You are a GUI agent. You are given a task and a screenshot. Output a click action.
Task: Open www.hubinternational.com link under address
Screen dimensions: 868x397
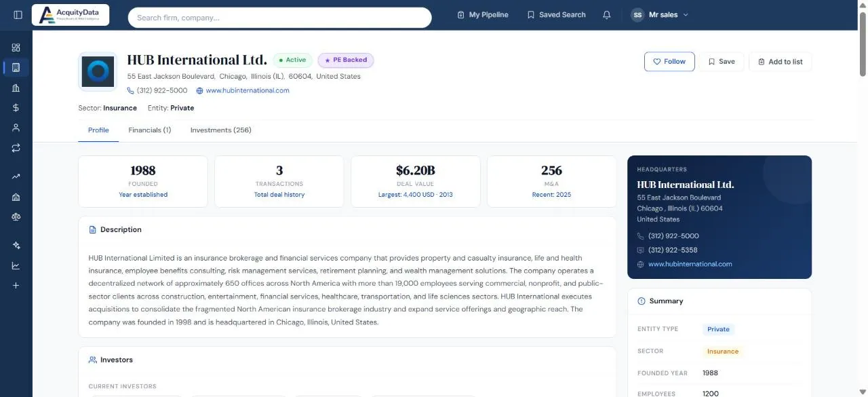(248, 90)
